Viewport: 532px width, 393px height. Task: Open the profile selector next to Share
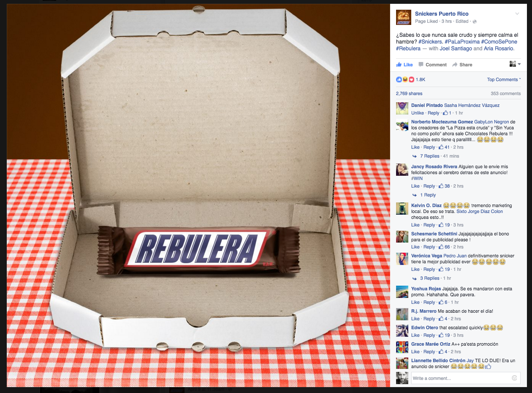[x=515, y=64]
